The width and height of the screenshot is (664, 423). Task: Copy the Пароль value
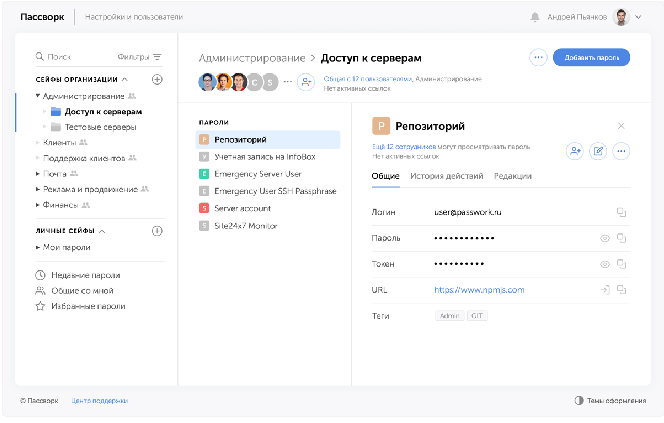pyautogui.click(x=621, y=238)
